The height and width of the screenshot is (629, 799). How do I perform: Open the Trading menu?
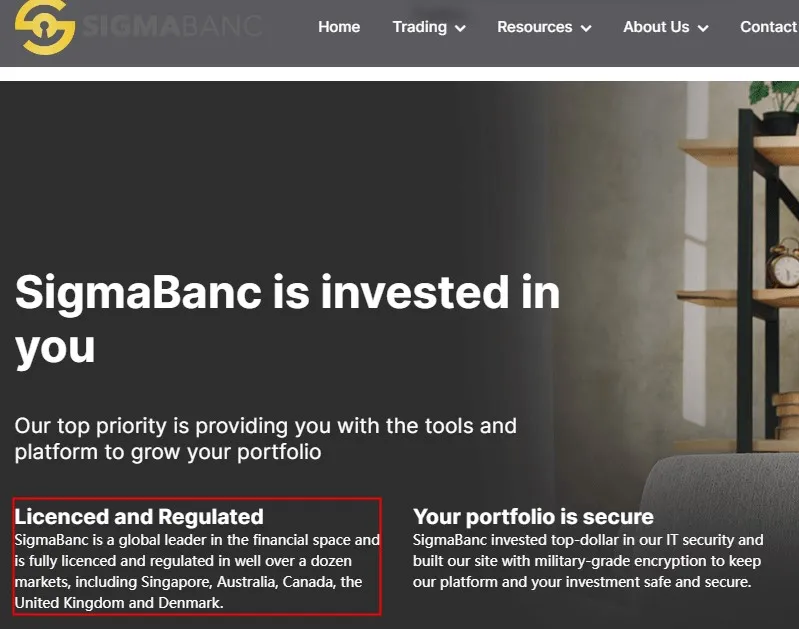(420, 27)
